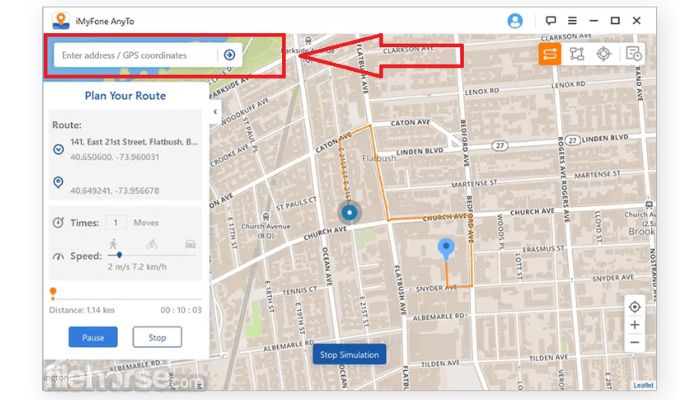
Task: Click the Stop button in route panel
Action: pos(157,337)
